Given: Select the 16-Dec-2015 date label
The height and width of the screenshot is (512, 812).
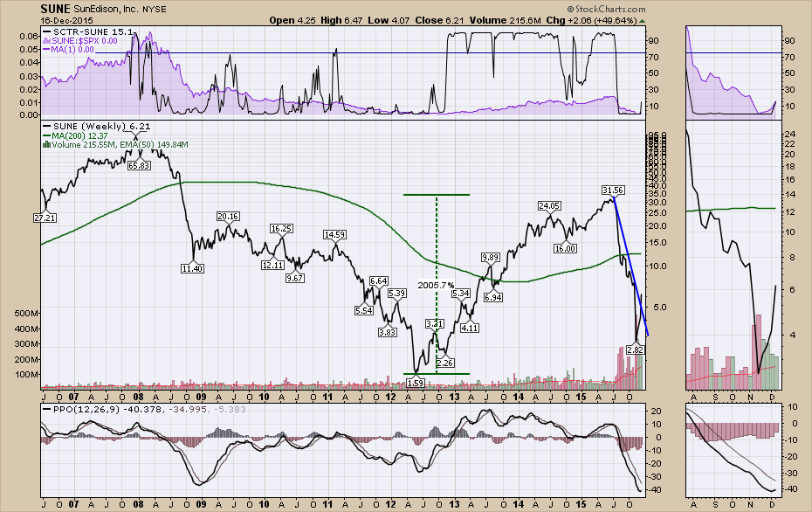Looking at the screenshot, I should 67,21.
